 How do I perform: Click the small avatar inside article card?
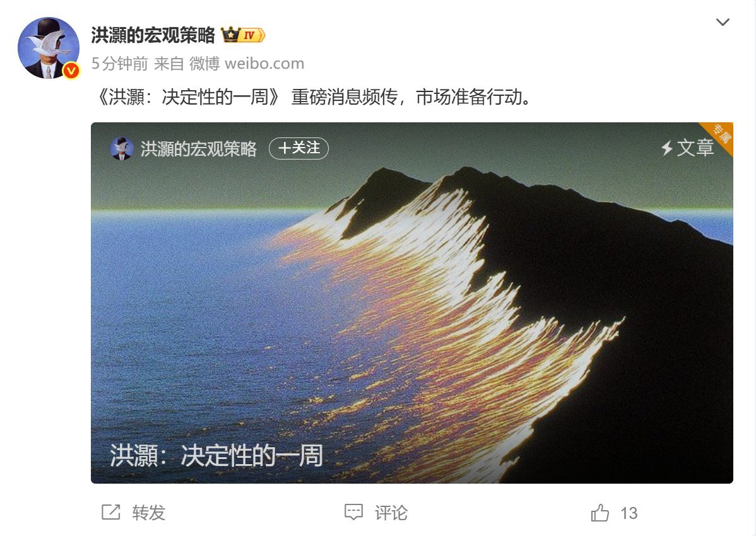pos(122,148)
